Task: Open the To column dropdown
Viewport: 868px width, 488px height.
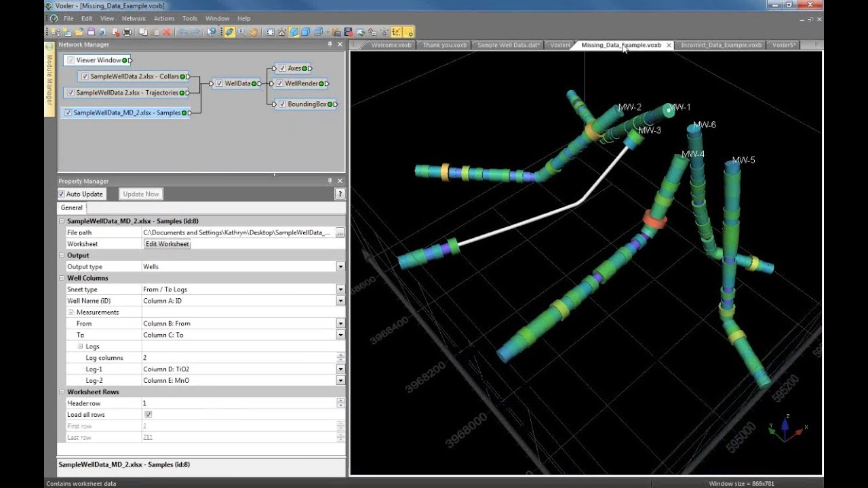Action: 340,335
